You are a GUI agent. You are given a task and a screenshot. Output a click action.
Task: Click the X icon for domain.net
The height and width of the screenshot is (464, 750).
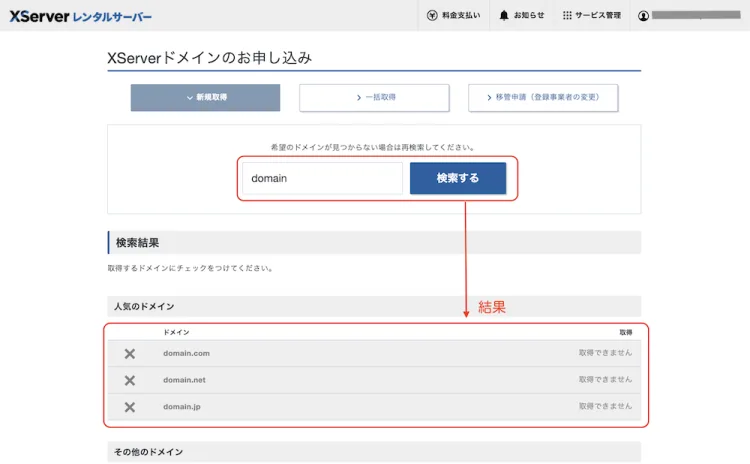(130, 380)
